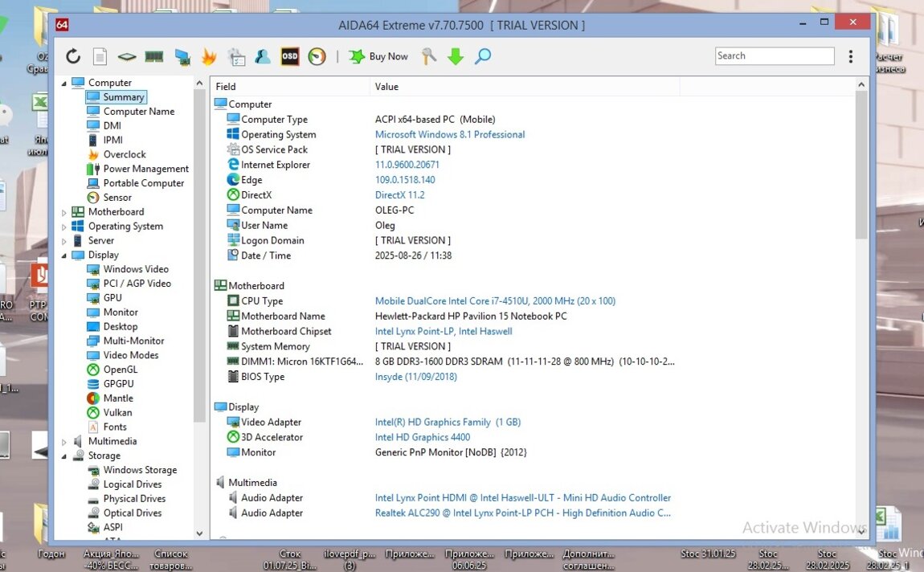Open the three-dot menu button
This screenshot has width=924, height=572.
(x=851, y=56)
